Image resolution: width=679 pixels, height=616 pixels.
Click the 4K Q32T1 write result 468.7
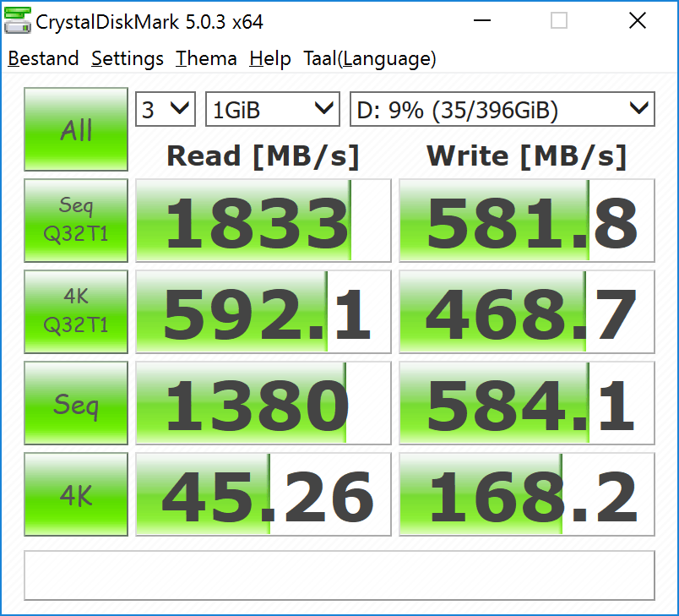pos(527,312)
